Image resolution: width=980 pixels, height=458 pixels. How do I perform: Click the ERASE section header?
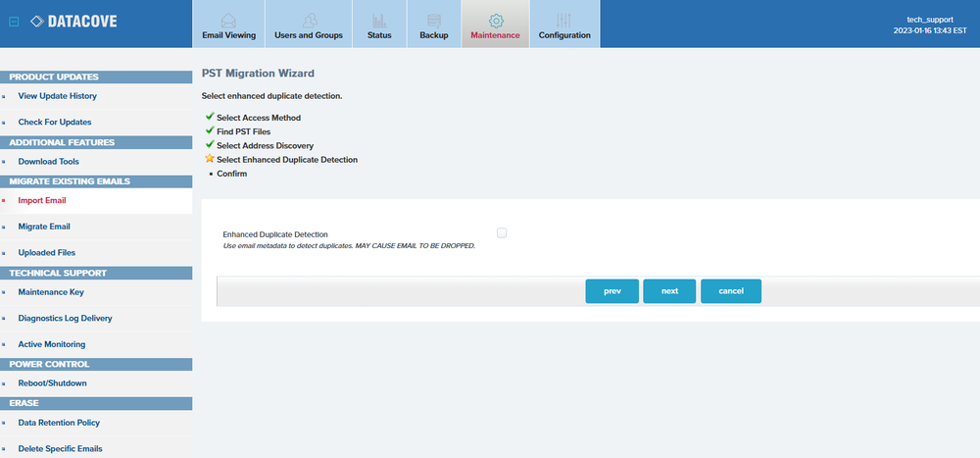pos(96,403)
